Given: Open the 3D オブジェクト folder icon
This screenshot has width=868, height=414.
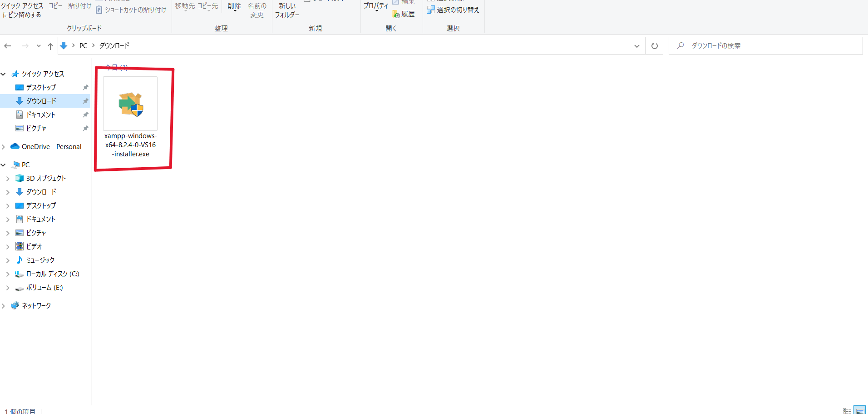Looking at the screenshot, I should click(20, 178).
